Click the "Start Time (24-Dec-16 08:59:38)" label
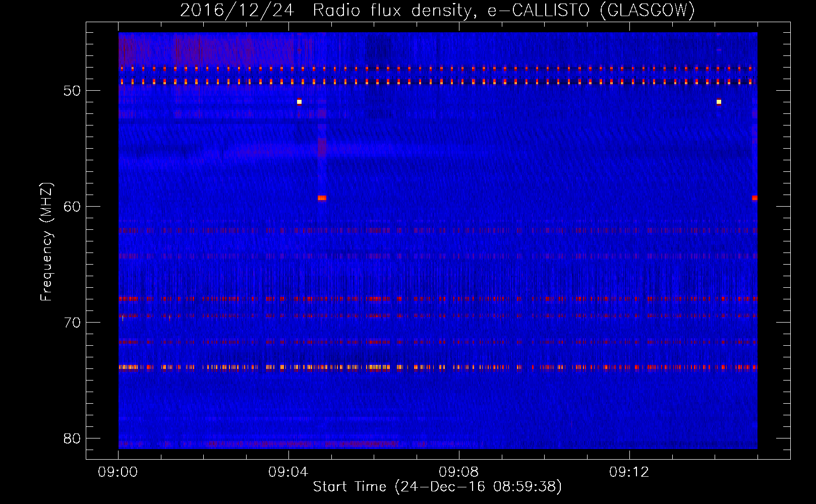Image resolution: width=816 pixels, height=504 pixels. (x=437, y=487)
